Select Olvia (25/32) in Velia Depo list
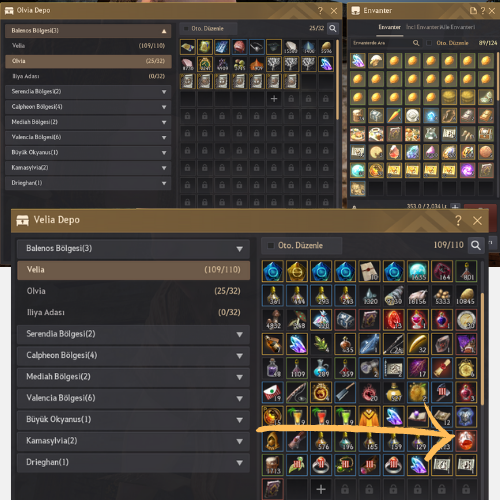Screen dimensions: 500x500 [x=133, y=291]
